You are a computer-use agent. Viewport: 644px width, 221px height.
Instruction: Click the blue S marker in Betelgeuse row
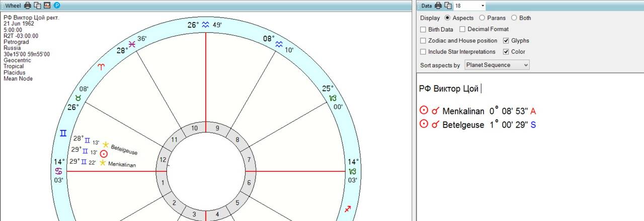pyautogui.click(x=533, y=125)
